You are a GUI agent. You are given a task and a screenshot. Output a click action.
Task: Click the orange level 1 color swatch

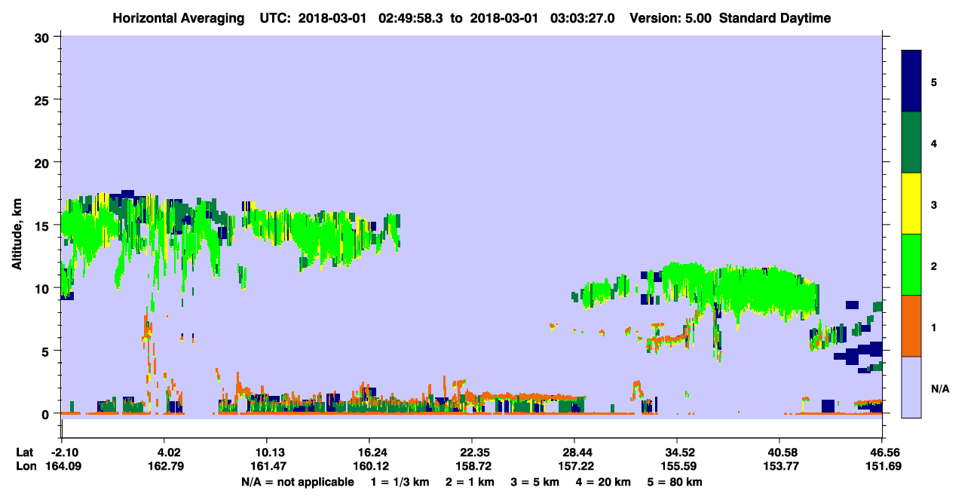coord(911,326)
